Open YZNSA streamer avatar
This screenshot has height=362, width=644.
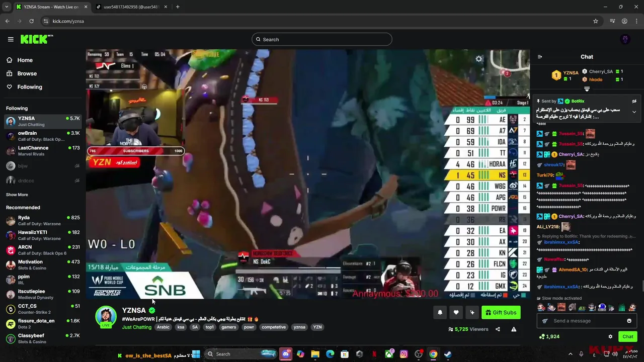click(106, 317)
